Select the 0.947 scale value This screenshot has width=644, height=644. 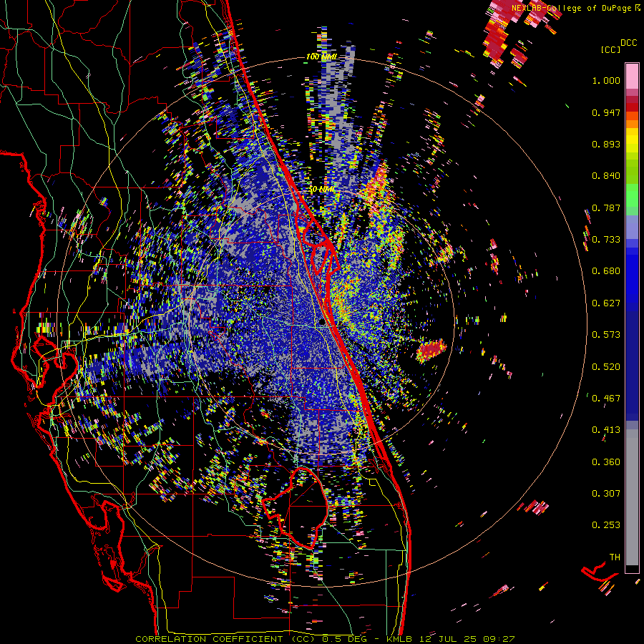[606, 112]
